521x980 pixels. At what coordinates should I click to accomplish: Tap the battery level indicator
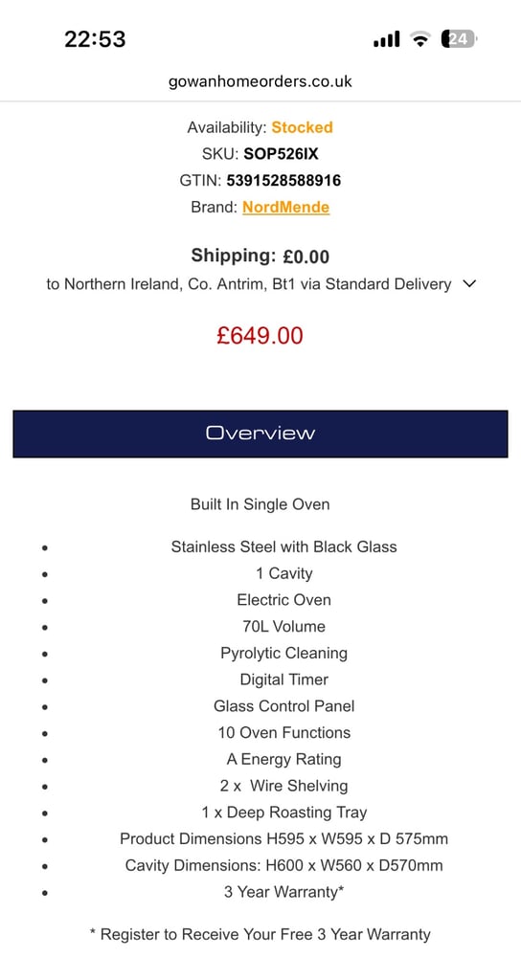459,39
